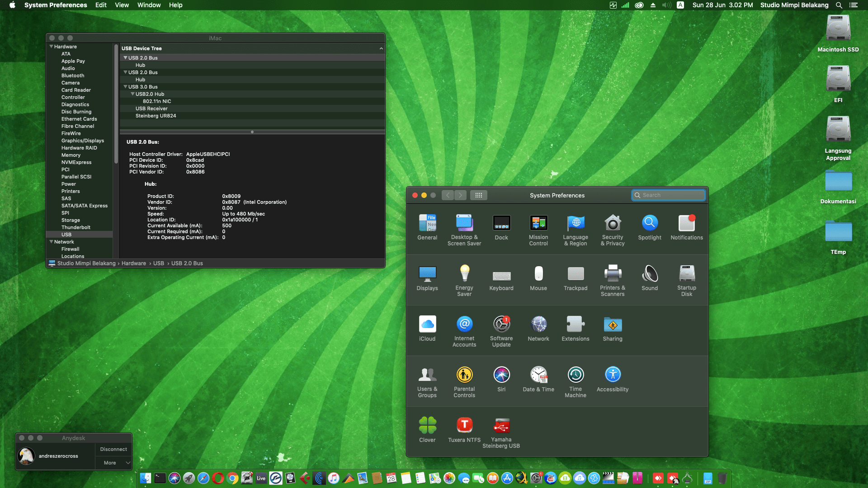Open the General preferences pane
Screen dimensions: 868x488
pos(427,227)
